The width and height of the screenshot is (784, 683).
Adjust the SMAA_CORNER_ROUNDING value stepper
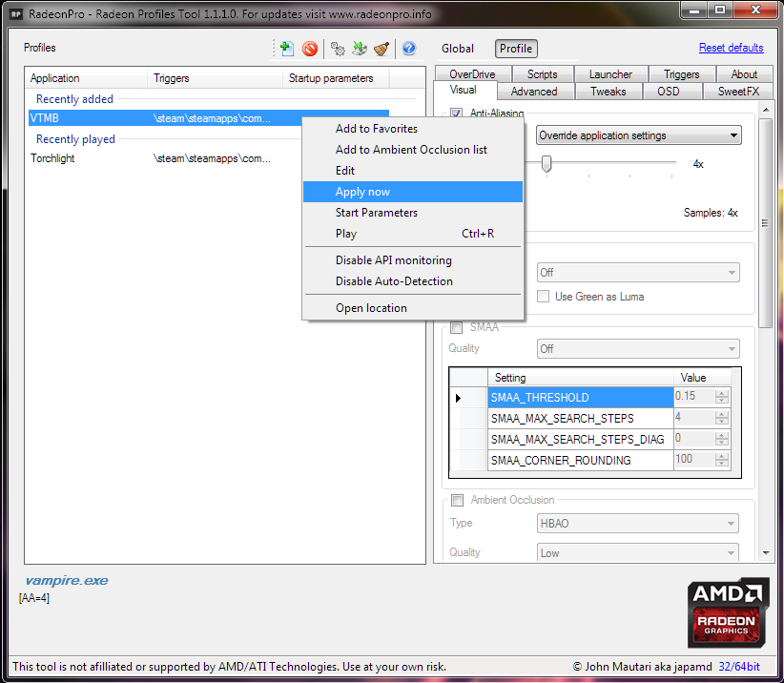click(721, 460)
